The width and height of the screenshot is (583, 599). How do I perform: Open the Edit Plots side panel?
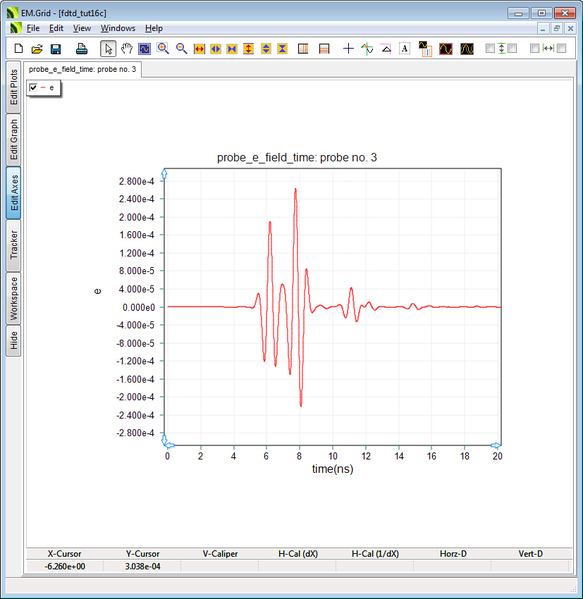[x=13, y=87]
